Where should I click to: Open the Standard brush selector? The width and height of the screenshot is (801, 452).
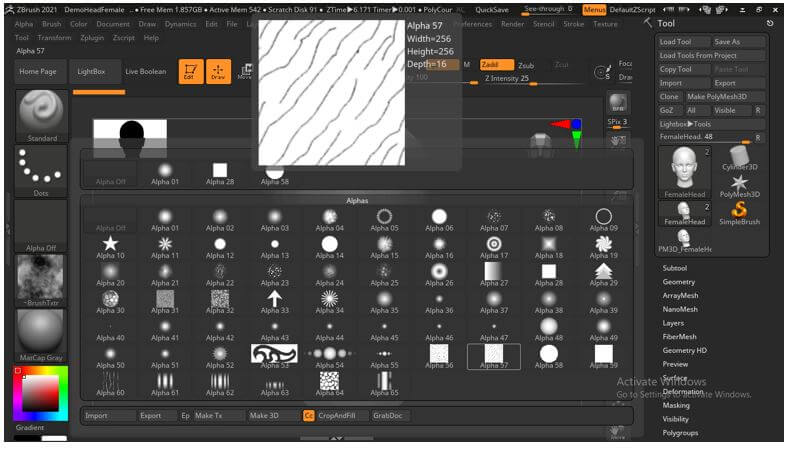(42, 118)
